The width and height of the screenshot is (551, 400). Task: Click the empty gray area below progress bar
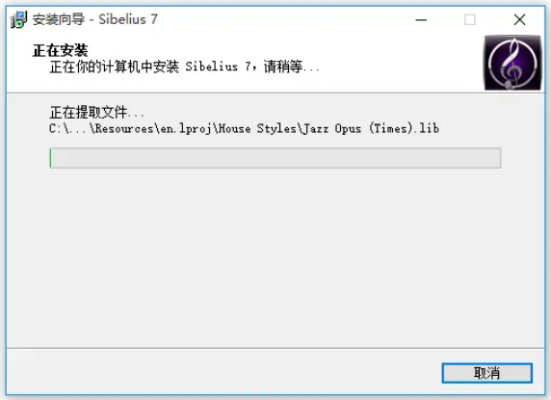275,257
